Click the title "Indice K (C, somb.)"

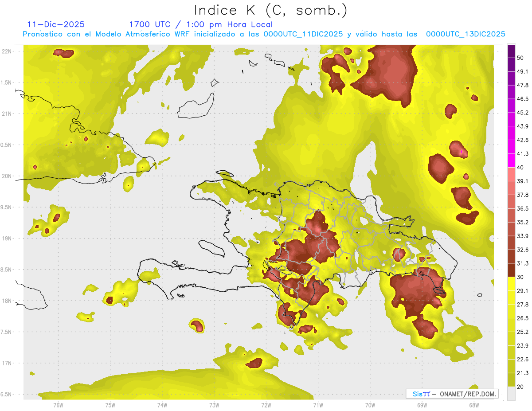(x=271, y=10)
